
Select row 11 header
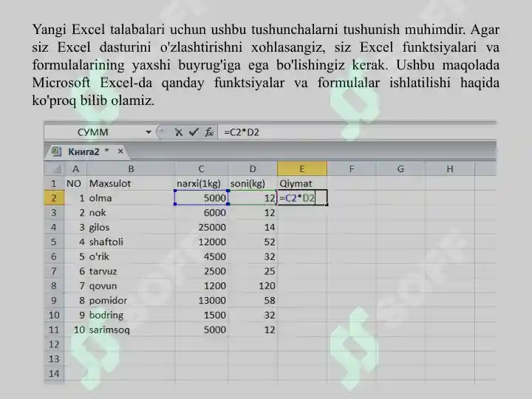[54, 330]
